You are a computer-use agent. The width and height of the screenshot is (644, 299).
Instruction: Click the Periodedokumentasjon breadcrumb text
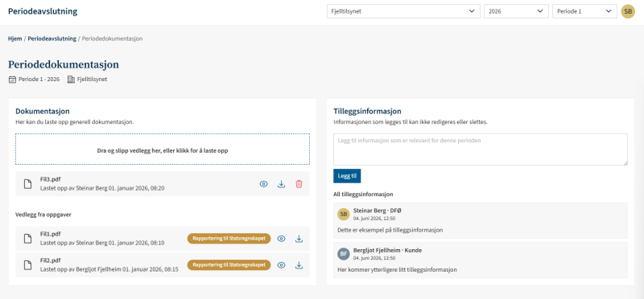[x=113, y=39]
